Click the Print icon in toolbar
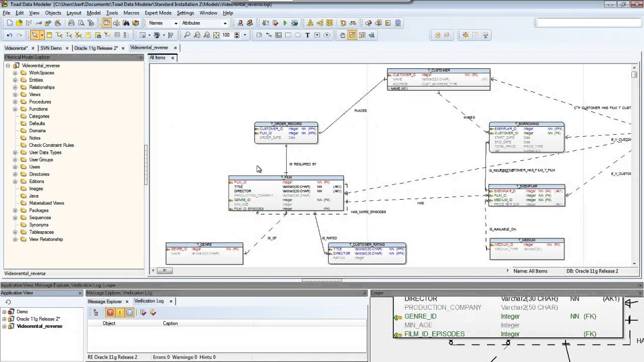 71,23
